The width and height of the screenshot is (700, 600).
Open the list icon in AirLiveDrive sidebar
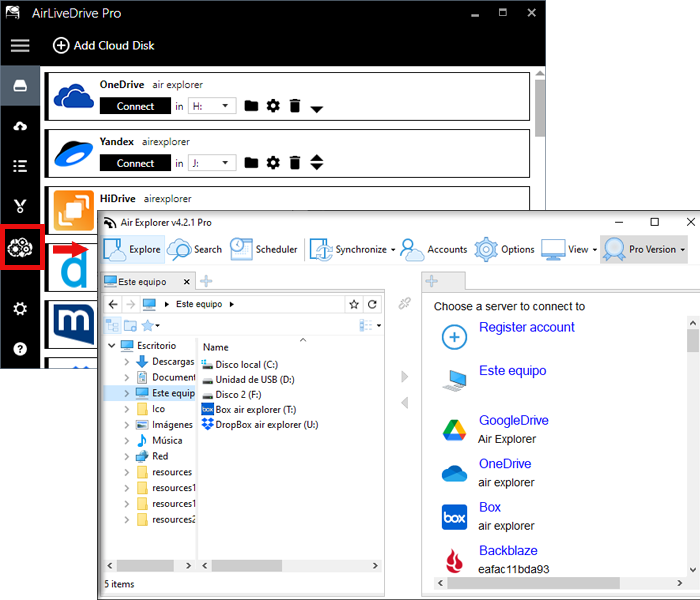(20, 166)
